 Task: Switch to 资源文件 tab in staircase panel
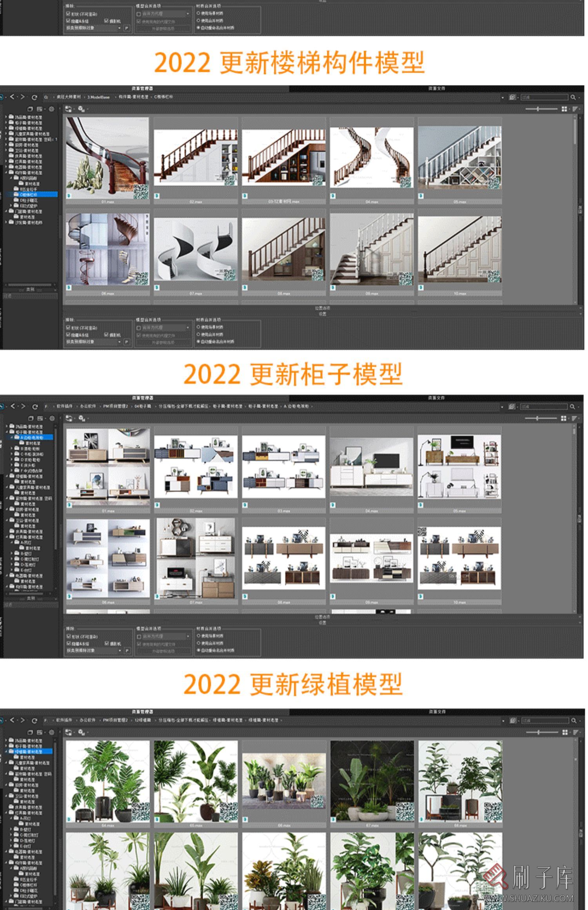tap(437, 89)
